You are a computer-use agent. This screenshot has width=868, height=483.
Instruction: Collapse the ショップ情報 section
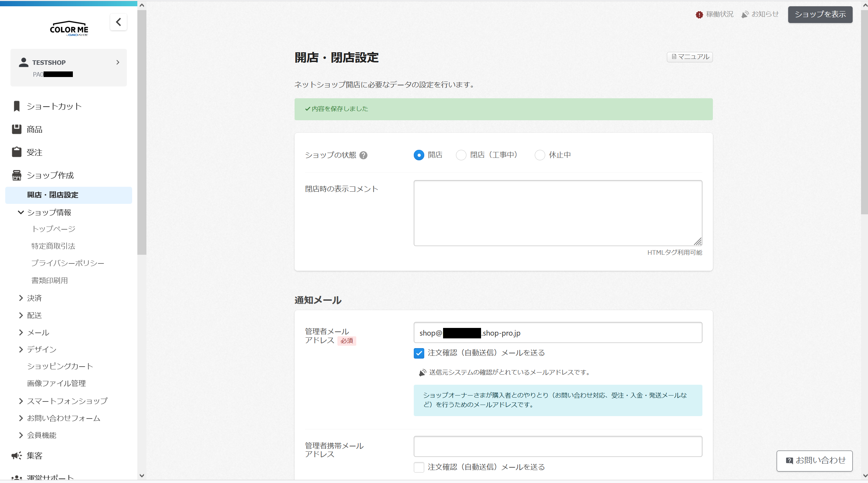click(x=21, y=212)
